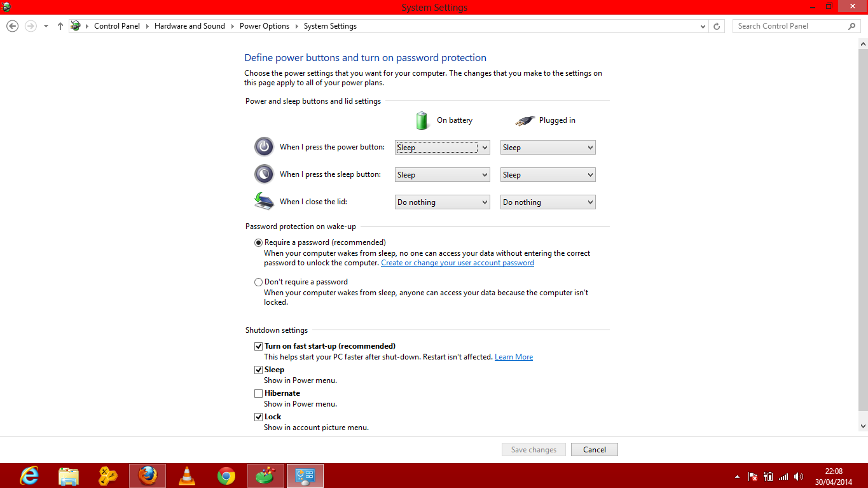Viewport: 868px width, 488px height.
Task: Open close the lid Plugged in dropdown
Action: [548, 202]
